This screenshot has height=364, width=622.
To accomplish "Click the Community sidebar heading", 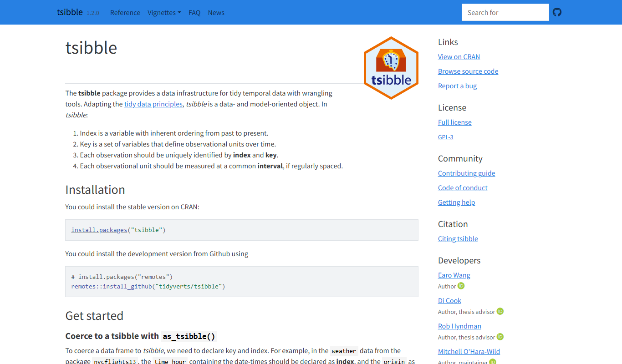I will pyautogui.click(x=460, y=159).
